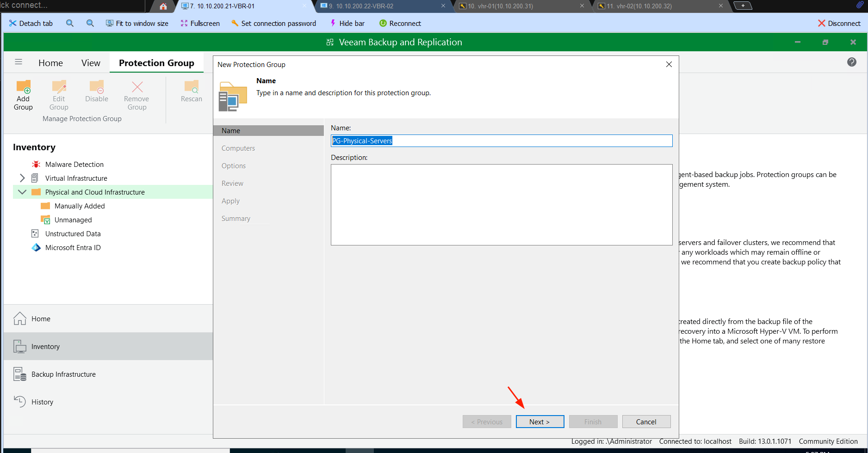
Task: Close the New Protection Group dialog
Action: pos(669,64)
